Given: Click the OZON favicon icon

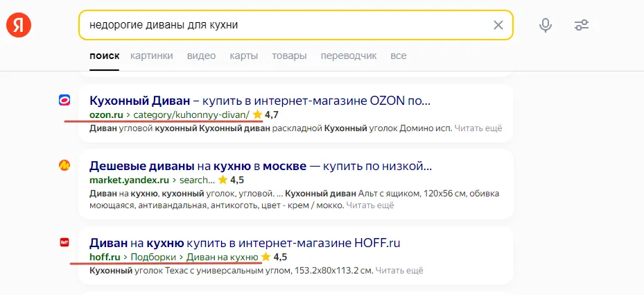Looking at the screenshot, I should click(64, 100).
